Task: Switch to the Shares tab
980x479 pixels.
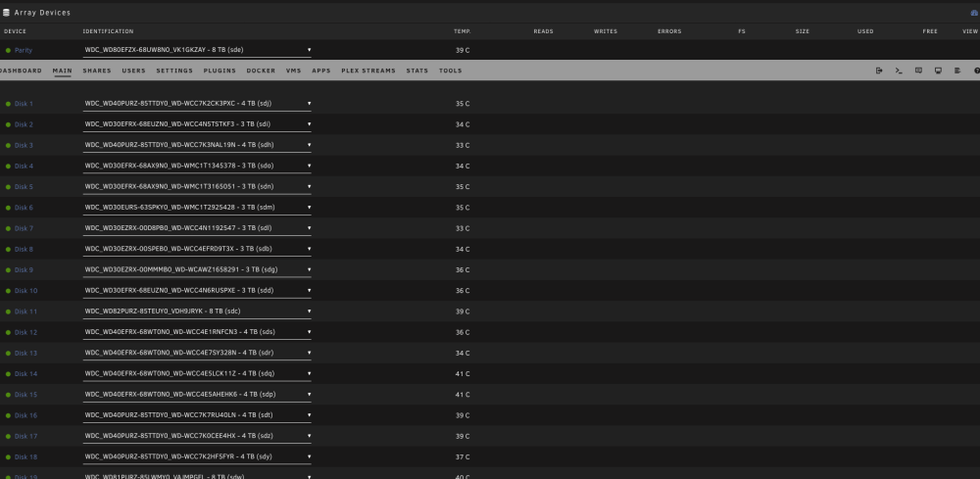Action: [x=97, y=71]
